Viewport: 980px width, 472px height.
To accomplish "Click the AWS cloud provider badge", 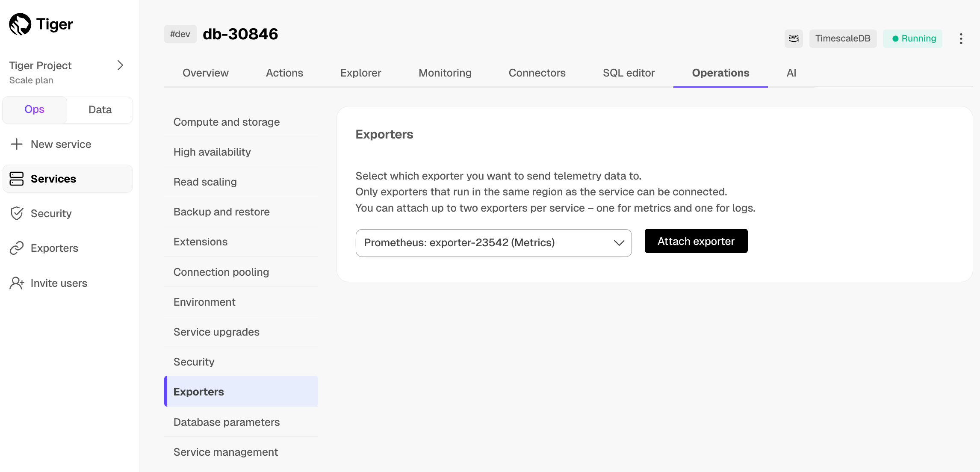I will coord(794,38).
